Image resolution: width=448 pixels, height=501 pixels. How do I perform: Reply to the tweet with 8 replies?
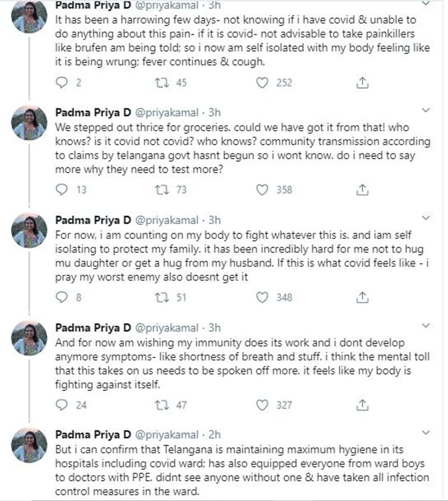click(x=62, y=297)
